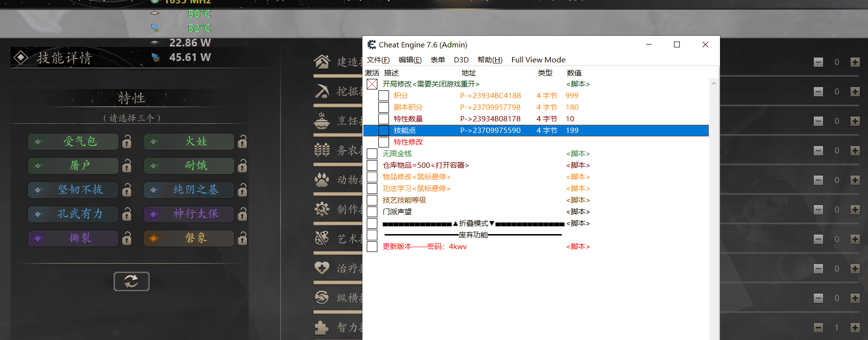Click the 数值 column header

574,73
